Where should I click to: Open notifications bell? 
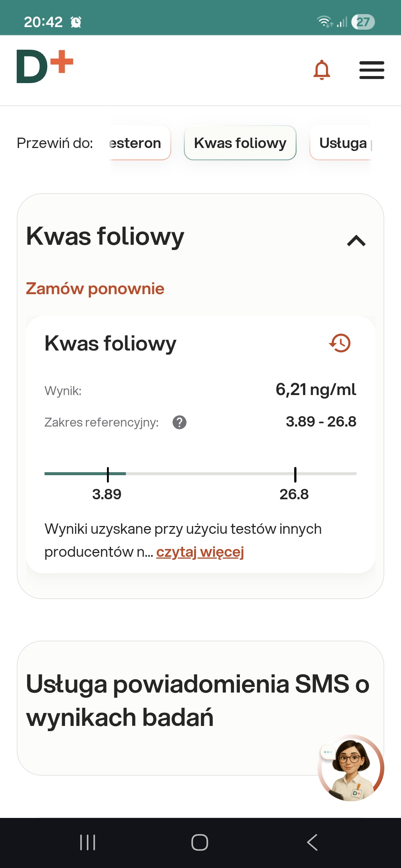tap(322, 70)
